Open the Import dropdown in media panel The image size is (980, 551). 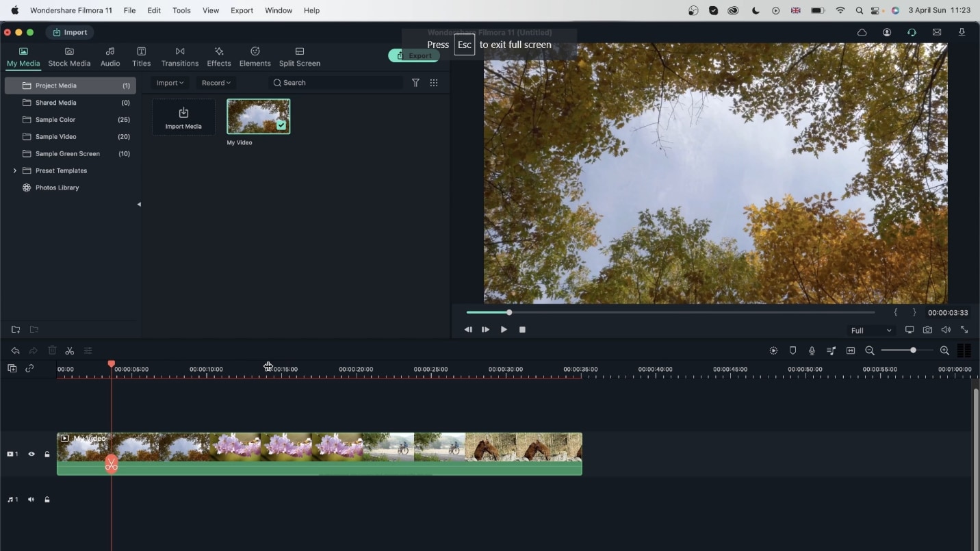pyautogui.click(x=170, y=83)
